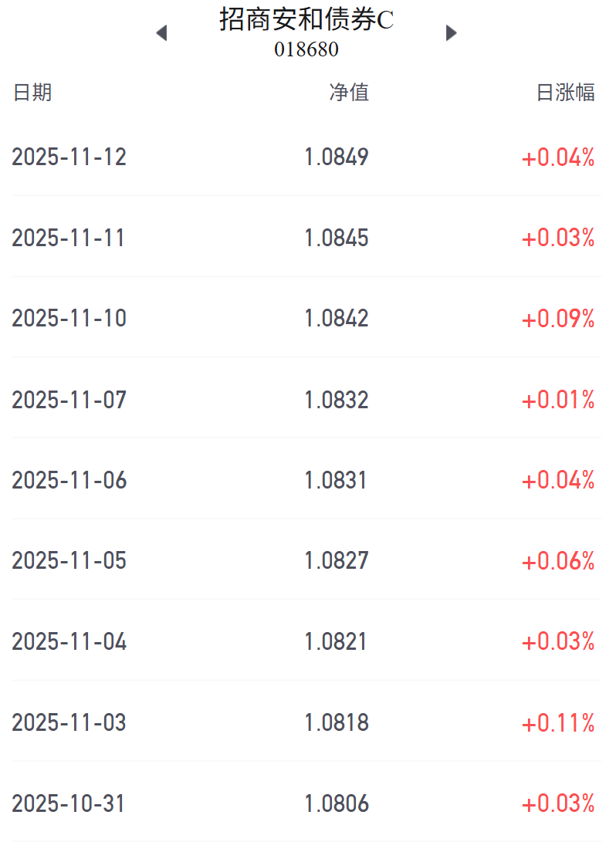Click the +0.09% daily change

(x=558, y=319)
